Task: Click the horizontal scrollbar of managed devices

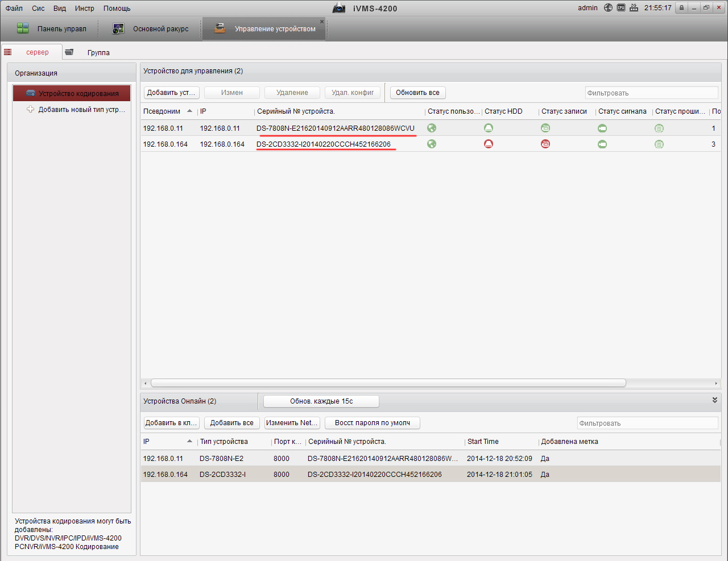Action: coord(388,383)
